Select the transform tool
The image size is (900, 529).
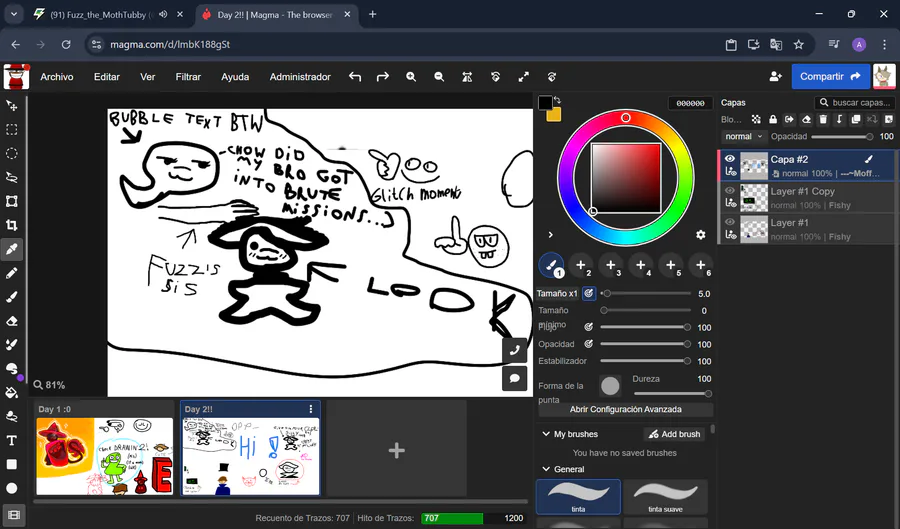point(11,201)
